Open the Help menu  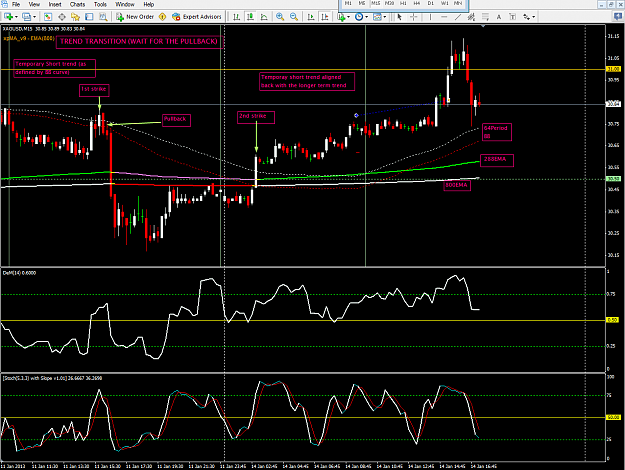coord(149,4)
